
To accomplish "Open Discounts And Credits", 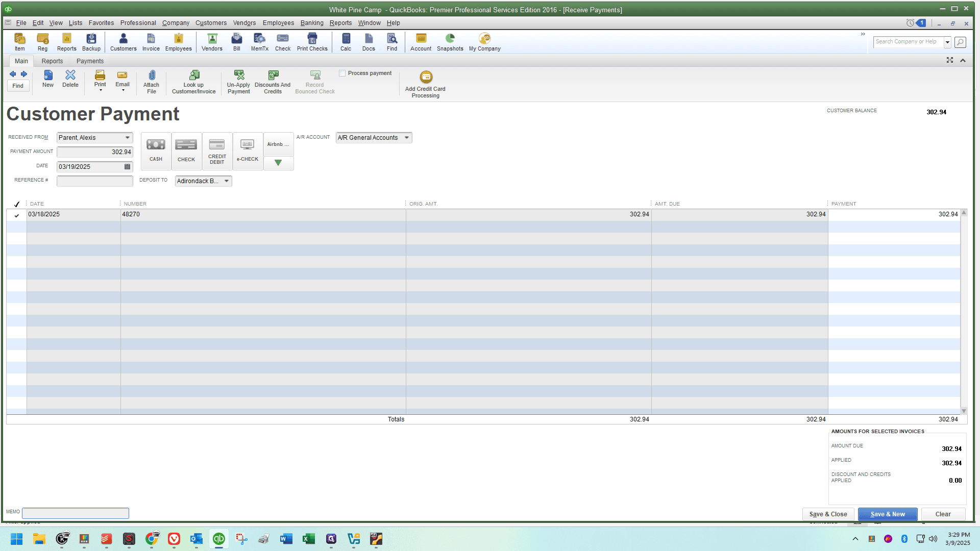I will (273, 82).
